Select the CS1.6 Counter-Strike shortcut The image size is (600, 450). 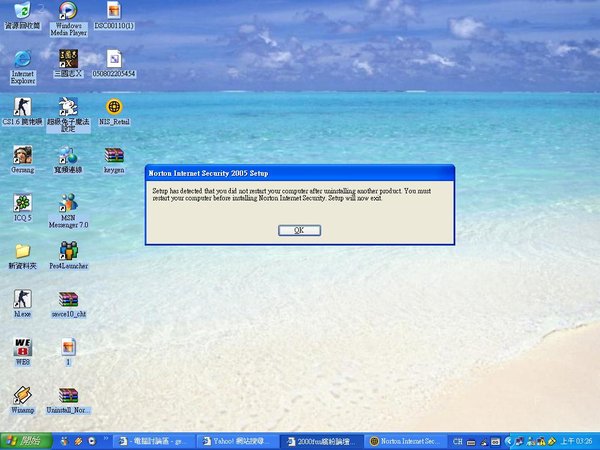pyautogui.click(x=22, y=107)
